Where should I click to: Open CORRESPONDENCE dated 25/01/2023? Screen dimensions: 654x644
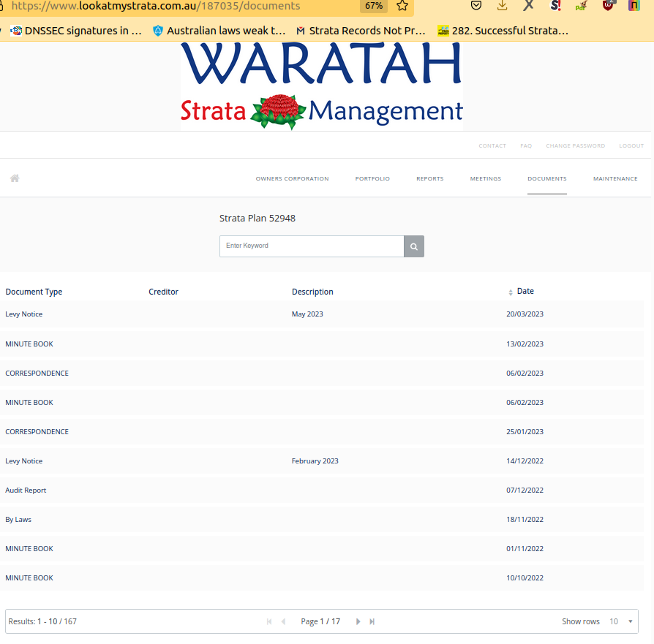[322, 432]
